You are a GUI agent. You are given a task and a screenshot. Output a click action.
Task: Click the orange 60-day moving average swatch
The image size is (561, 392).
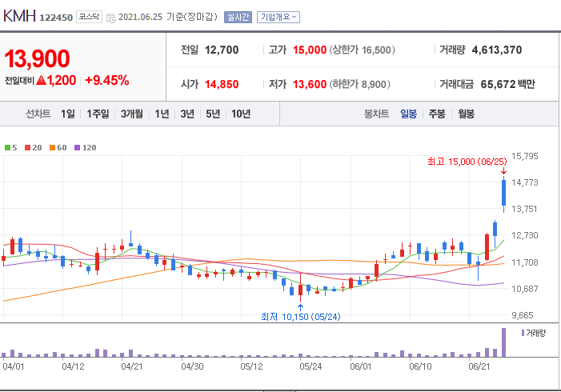pos(52,148)
